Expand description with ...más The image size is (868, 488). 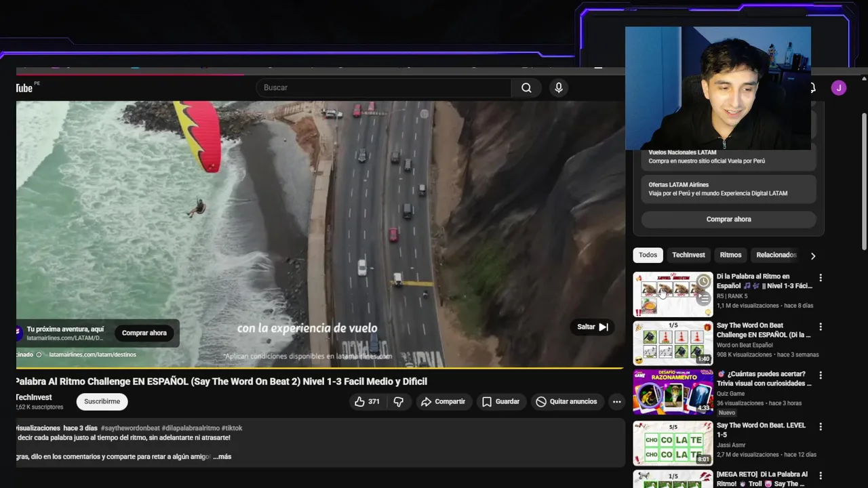tap(222, 457)
